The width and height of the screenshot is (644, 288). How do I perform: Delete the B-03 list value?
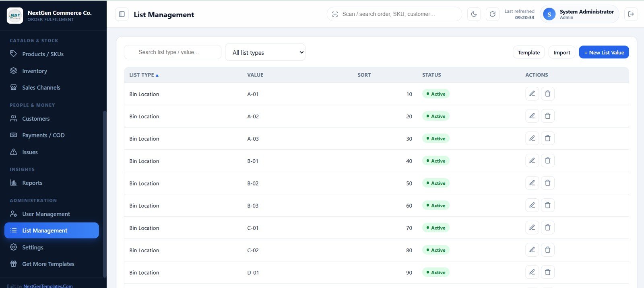548,206
